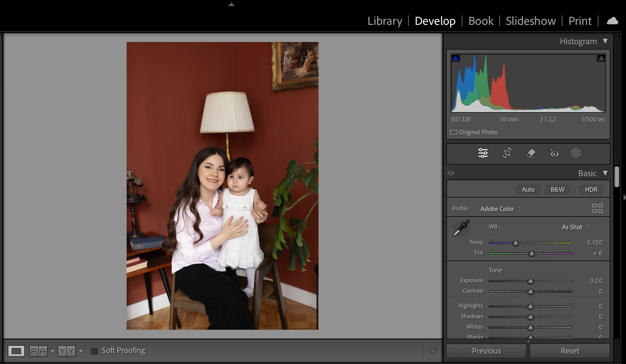Toggle shadow clipping indicator in histogram
This screenshot has height=364, width=626.
coord(455,58)
